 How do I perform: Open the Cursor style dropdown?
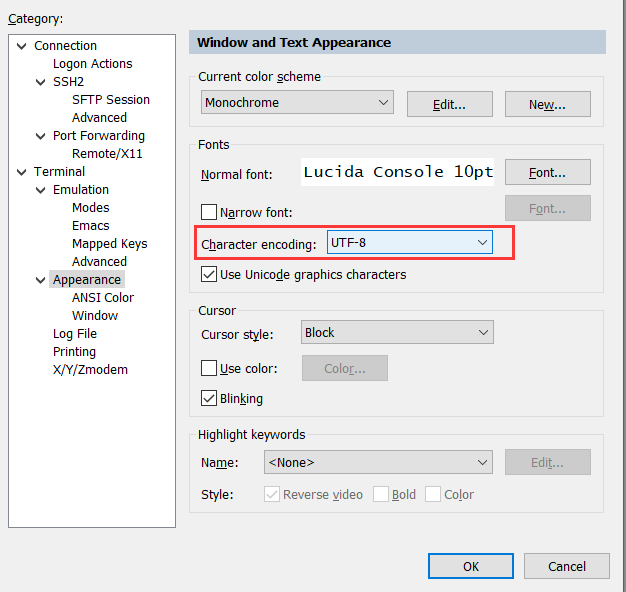pyautogui.click(x=397, y=332)
